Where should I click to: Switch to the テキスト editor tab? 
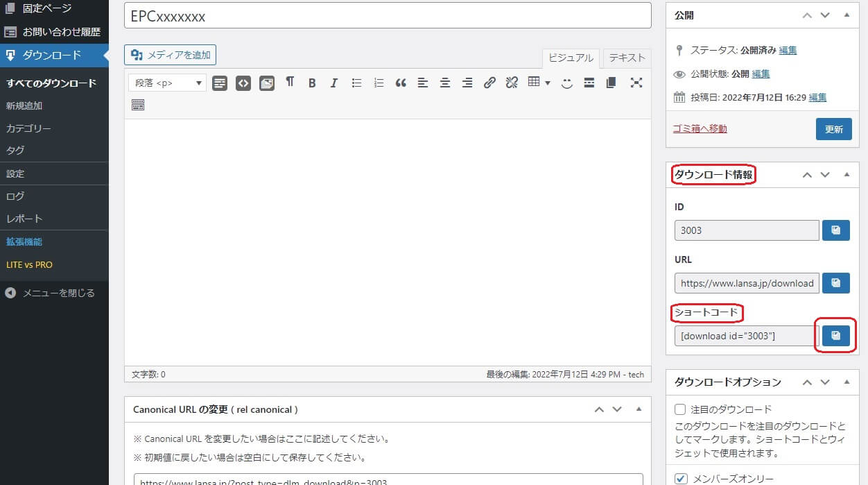tap(627, 58)
